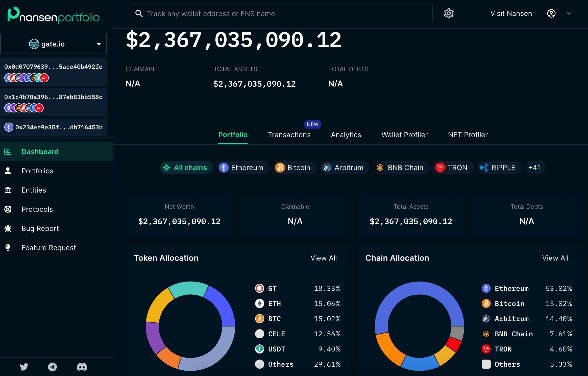Click the user account avatar icon
The width and height of the screenshot is (588, 376).
[x=551, y=13]
